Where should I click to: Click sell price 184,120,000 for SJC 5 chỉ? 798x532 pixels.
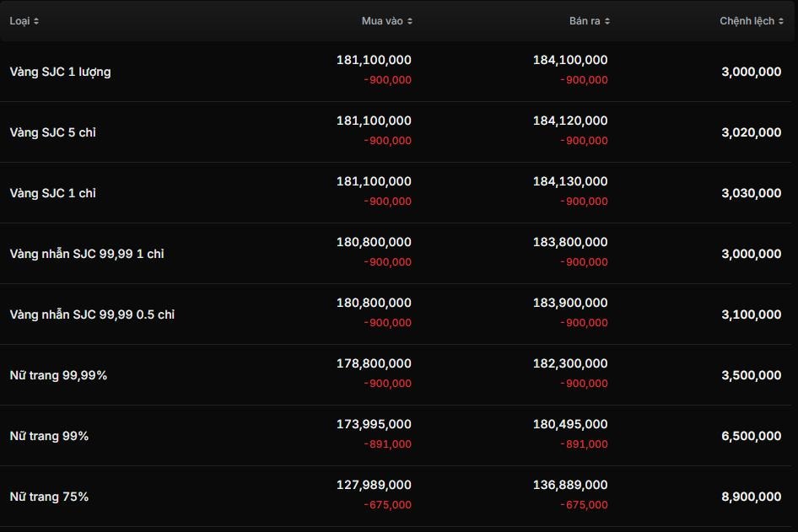coord(569,121)
